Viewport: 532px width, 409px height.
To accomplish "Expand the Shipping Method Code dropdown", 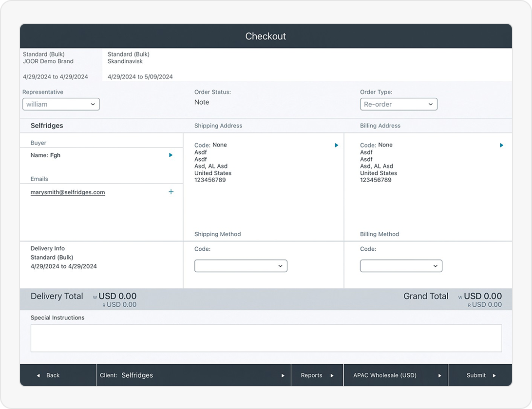I will coord(241,266).
